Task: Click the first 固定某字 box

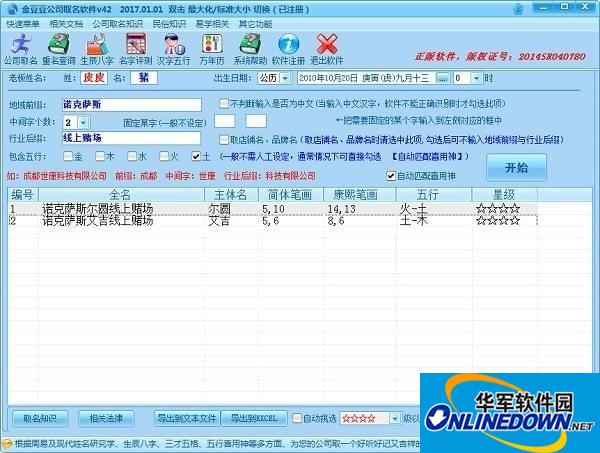Action: pos(225,121)
